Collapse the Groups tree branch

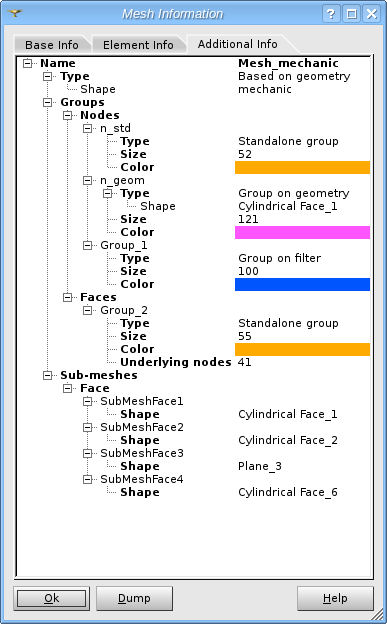click(47, 102)
